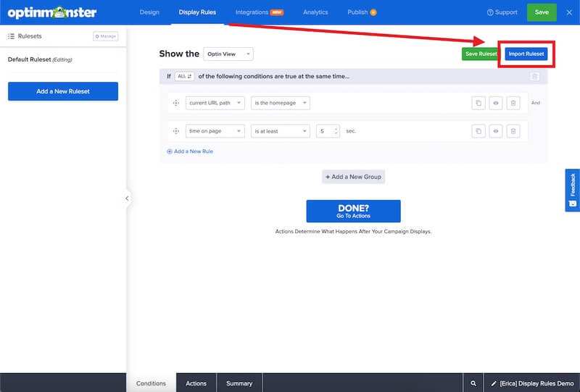Delete the current URL path rule
580x392 pixels.
(513, 103)
